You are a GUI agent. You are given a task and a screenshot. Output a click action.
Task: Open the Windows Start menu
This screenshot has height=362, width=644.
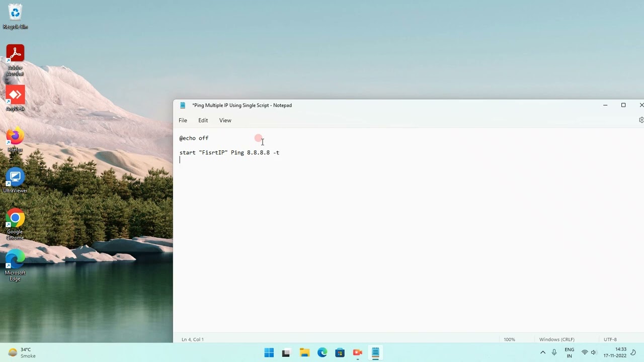pyautogui.click(x=269, y=352)
